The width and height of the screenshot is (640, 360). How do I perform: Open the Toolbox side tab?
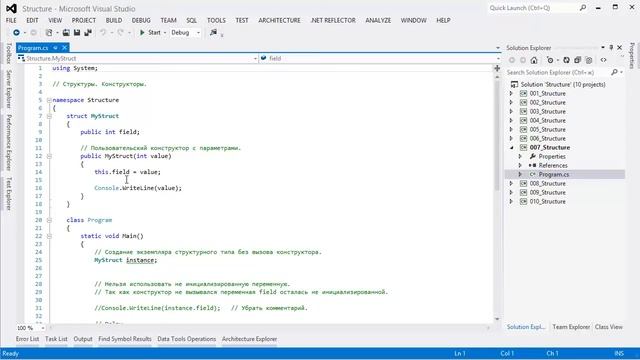coord(9,53)
